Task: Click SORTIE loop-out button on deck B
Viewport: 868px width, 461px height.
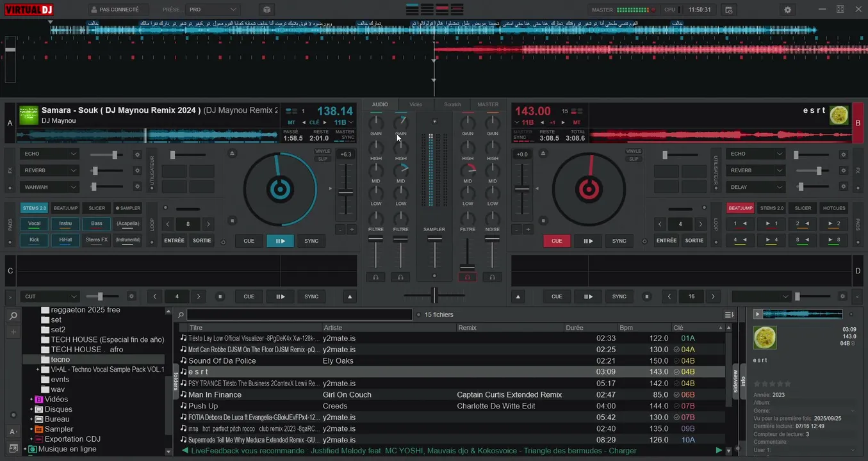Action: click(x=694, y=241)
